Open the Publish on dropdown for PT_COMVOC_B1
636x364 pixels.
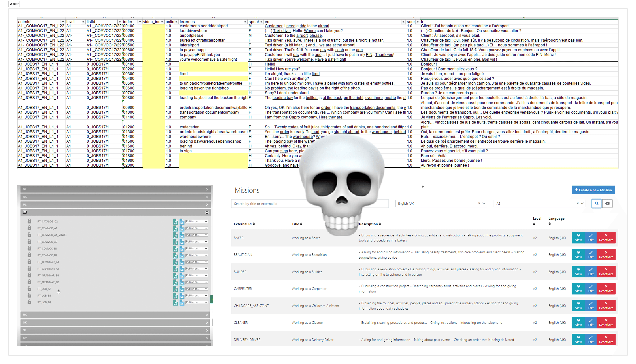[x=196, y=249]
